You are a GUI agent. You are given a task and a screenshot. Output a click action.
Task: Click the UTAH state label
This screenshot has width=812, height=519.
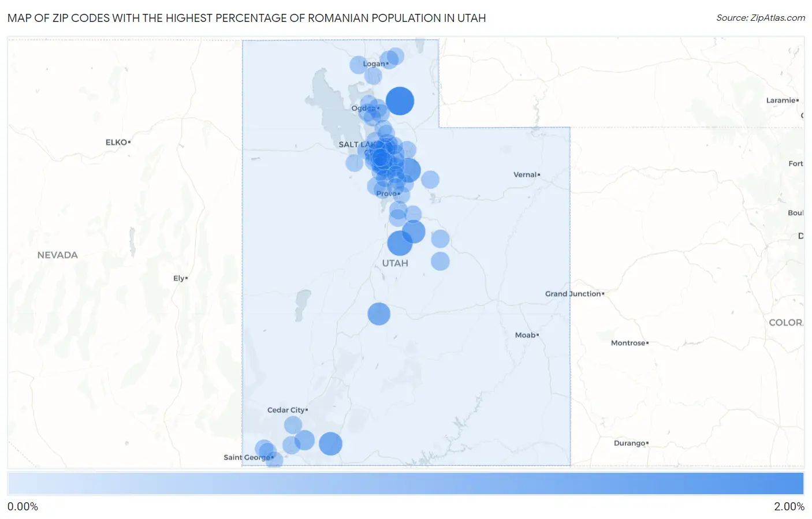pyautogui.click(x=395, y=263)
